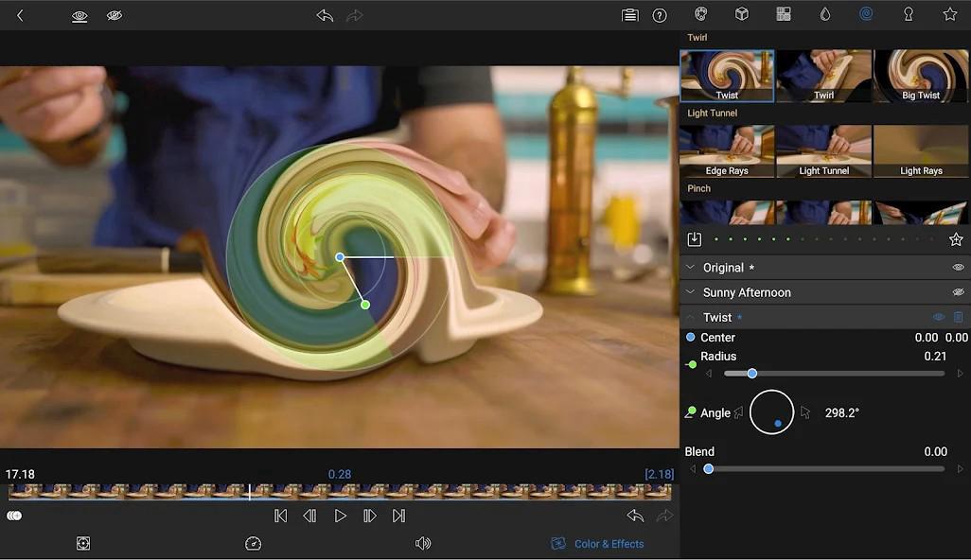971x560 pixels.
Task: Collapse the Twist effect parameters
Action: (690, 317)
